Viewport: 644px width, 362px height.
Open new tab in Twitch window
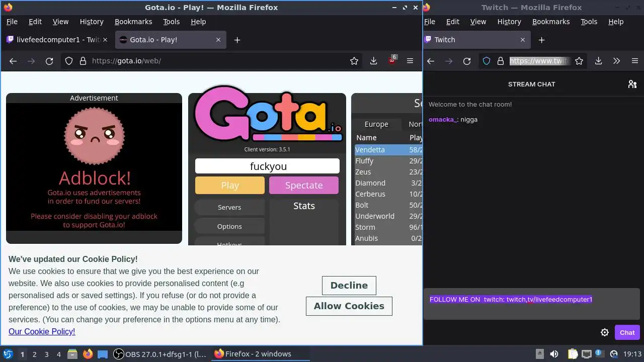[x=541, y=40]
